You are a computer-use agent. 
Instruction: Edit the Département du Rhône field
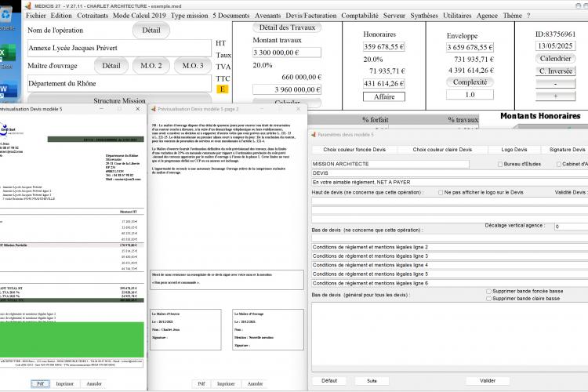[120, 83]
